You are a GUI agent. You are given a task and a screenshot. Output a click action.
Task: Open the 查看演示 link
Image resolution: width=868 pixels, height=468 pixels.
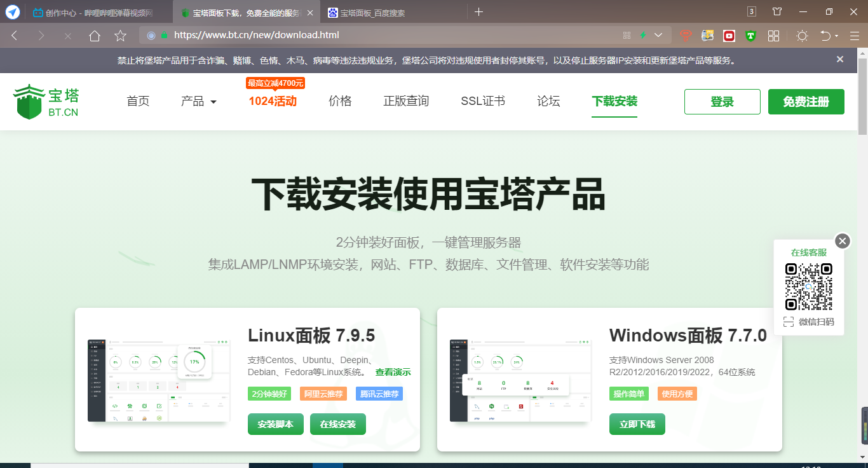tap(393, 373)
